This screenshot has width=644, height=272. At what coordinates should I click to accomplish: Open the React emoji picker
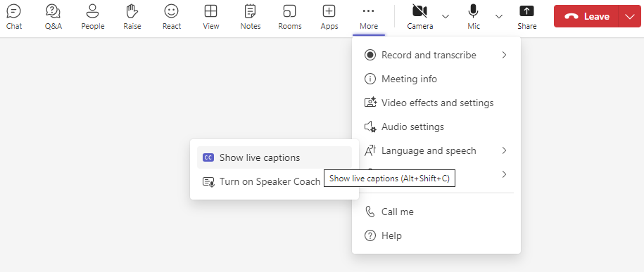tap(172, 17)
